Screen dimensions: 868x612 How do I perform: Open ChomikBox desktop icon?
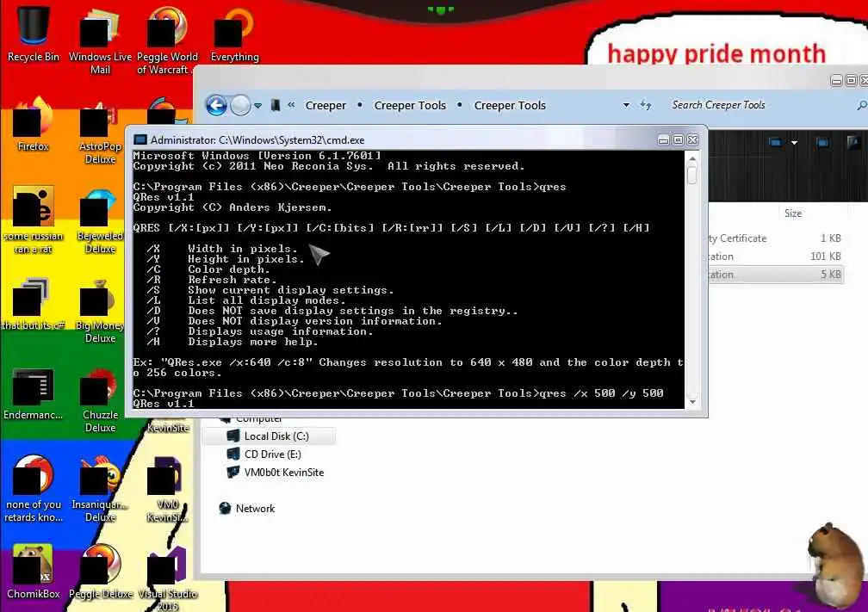(34, 572)
